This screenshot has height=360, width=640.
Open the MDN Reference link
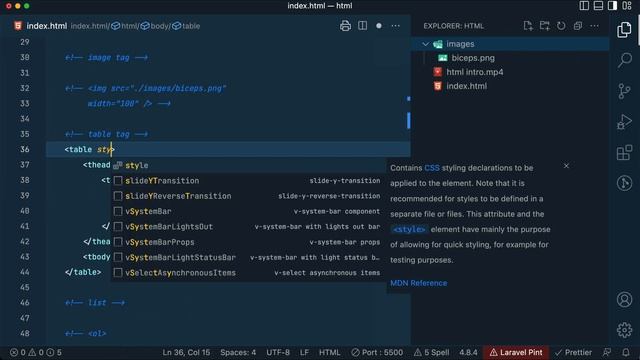click(418, 283)
